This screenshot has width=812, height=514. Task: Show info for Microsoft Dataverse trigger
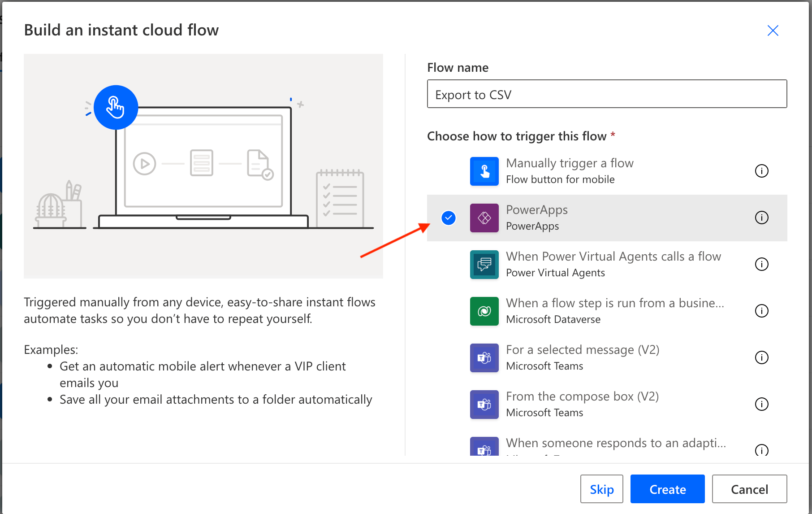pos(761,311)
